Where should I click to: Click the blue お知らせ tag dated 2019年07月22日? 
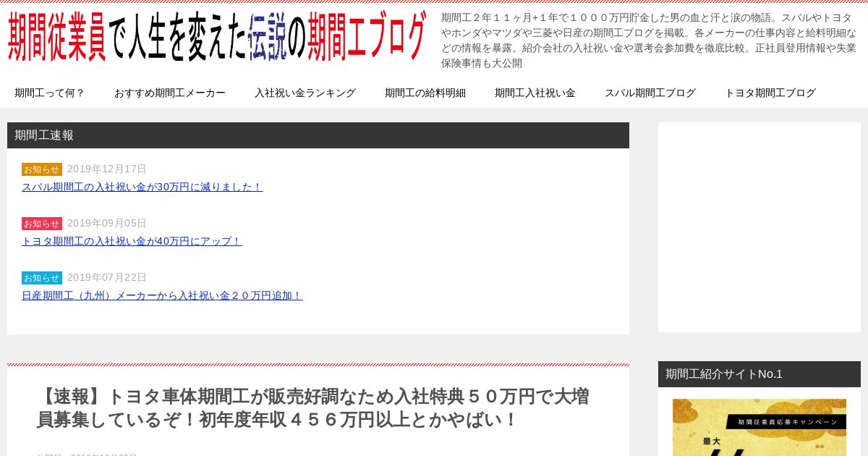[42, 278]
